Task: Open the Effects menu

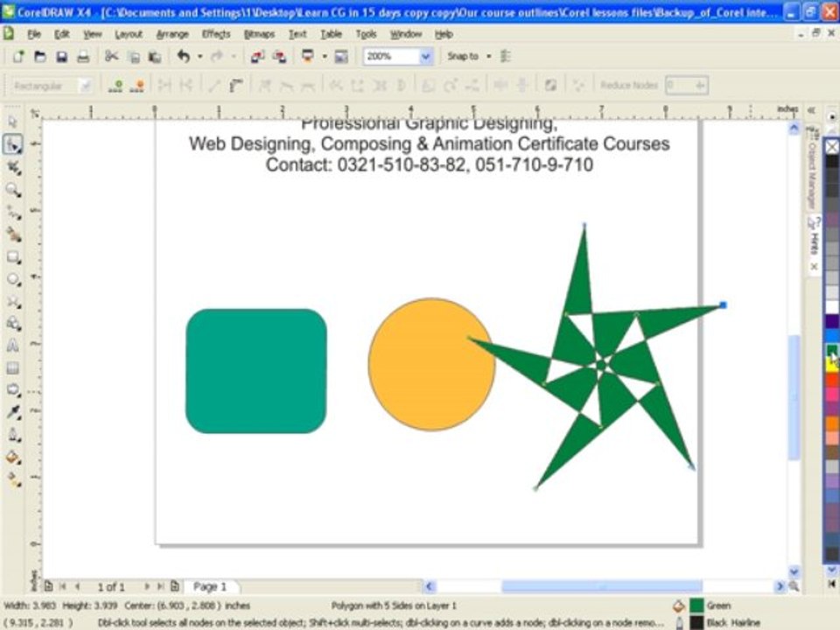Action: [215, 34]
